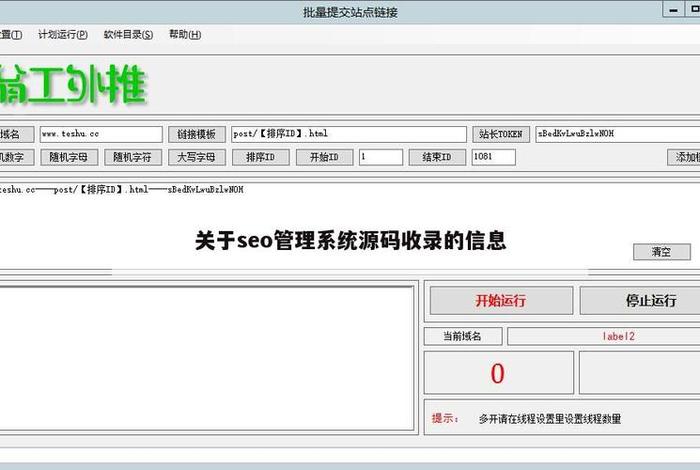Click the start ID field showing 1
This screenshot has height=470, width=700.
coord(381,157)
